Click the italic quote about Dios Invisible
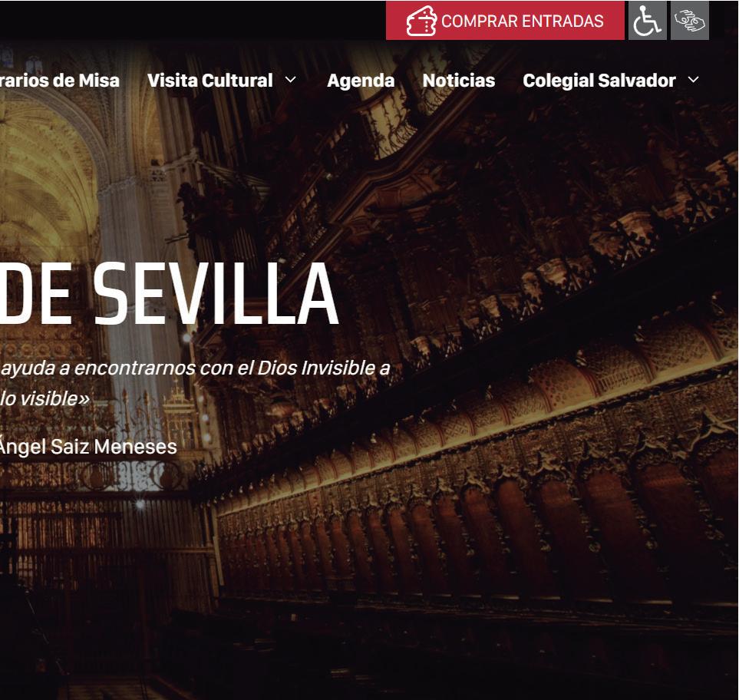Viewport: 739px width, 700px height. [x=195, y=368]
